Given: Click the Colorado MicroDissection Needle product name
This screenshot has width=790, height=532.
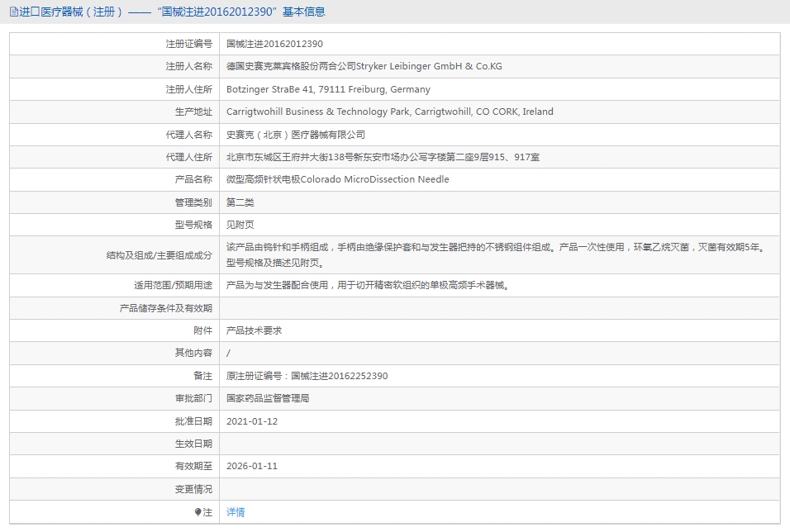Looking at the screenshot, I should click(x=337, y=179).
